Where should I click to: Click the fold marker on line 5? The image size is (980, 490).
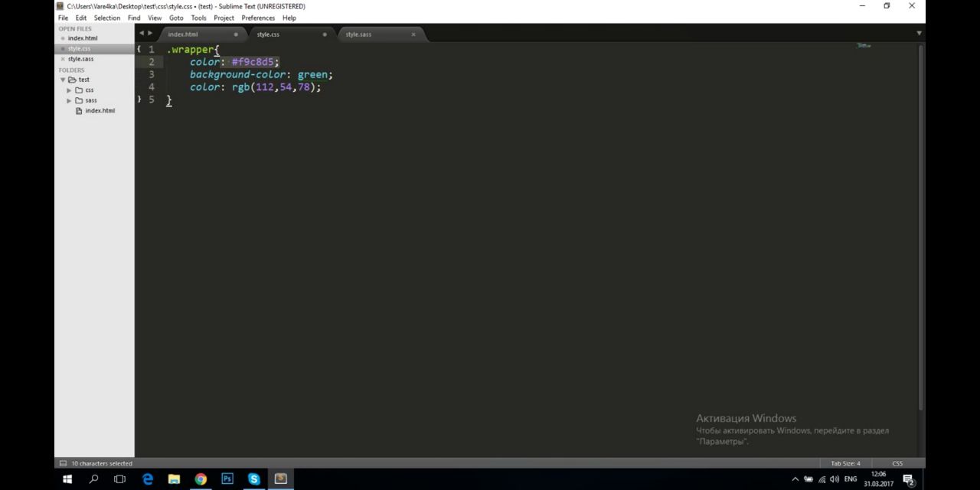pos(139,100)
